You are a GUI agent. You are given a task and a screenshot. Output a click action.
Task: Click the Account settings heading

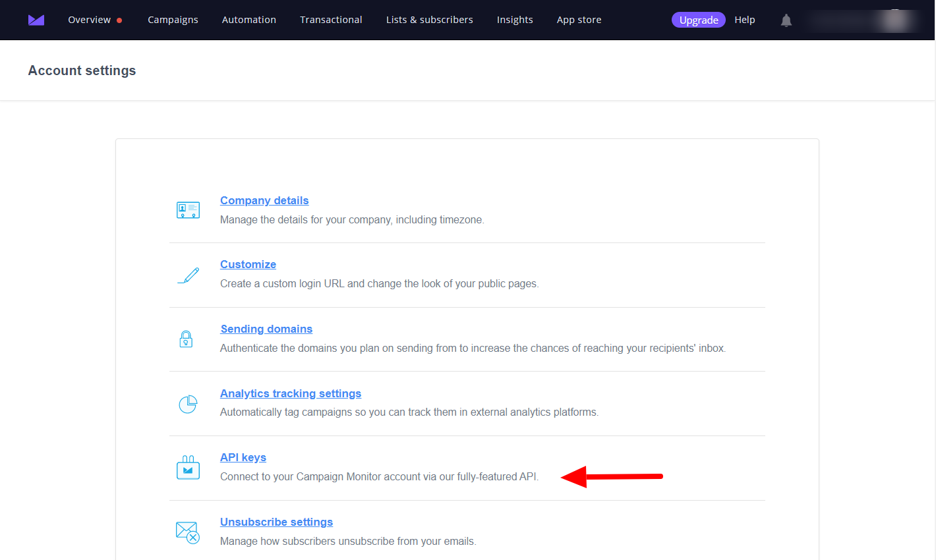click(82, 70)
